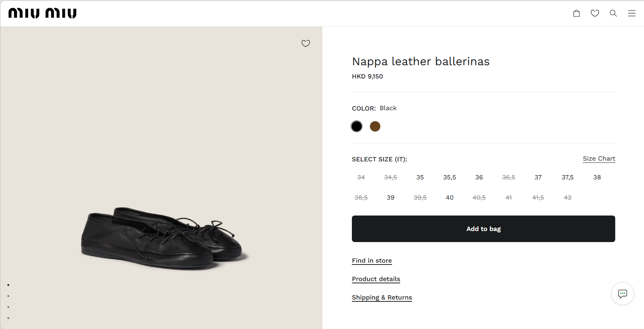
Task: Add product to wishlist via image heart
Action: (306, 43)
